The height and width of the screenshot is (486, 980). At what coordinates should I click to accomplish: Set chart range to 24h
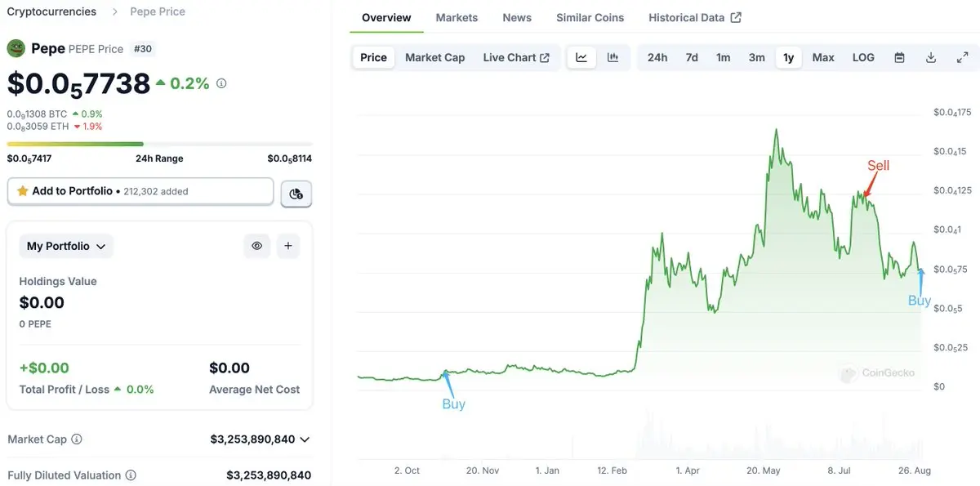coord(657,57)
